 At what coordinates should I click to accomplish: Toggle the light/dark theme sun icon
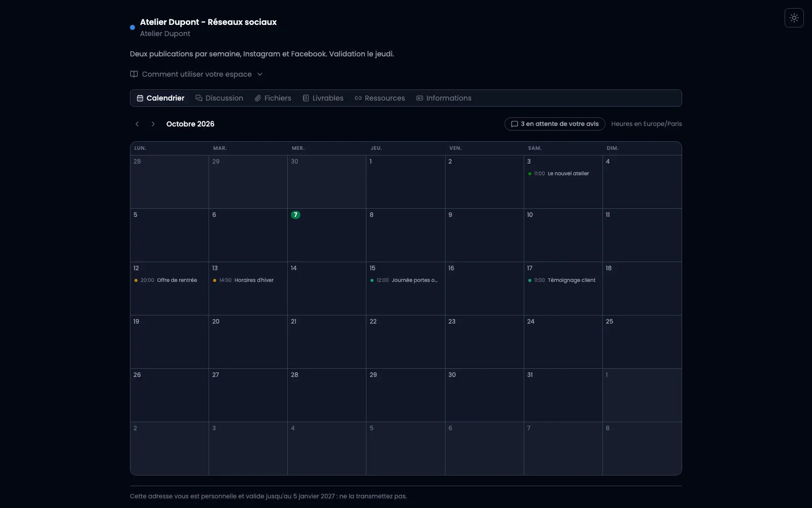pos(794,18)
